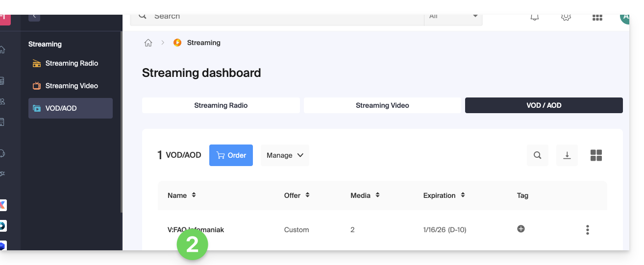Switch to Streaming Radio tab
This screenshot has height=265, width=644.
(x=221, y=105)
